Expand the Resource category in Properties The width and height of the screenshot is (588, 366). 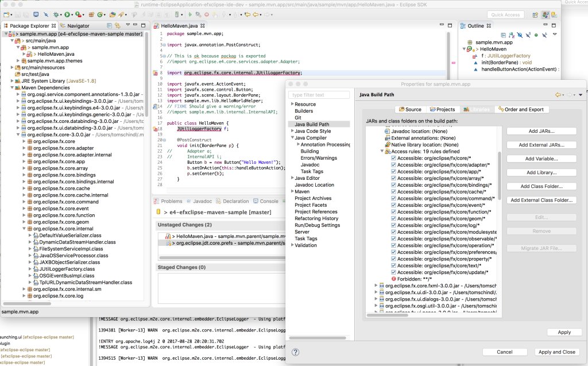[x=292, y=104]
